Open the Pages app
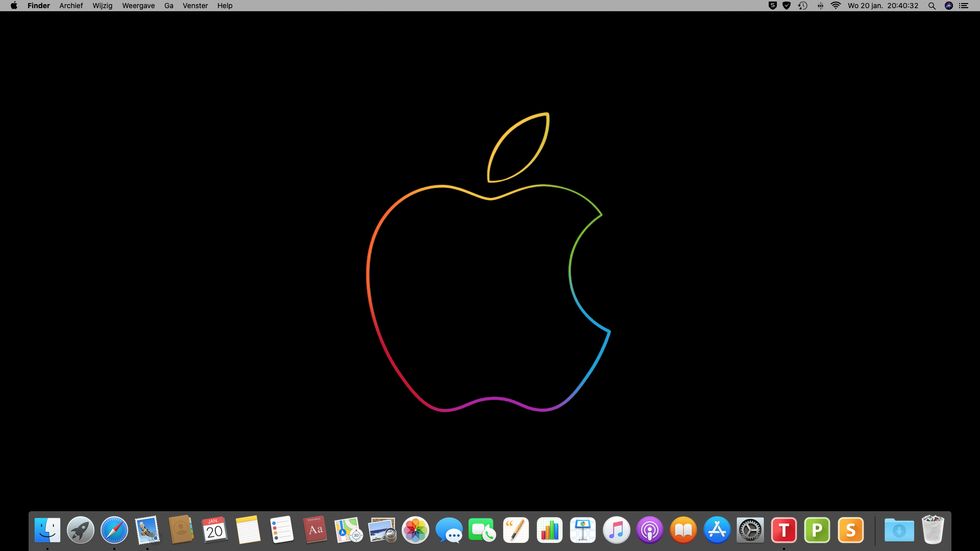Viewport: 980px width, 551px height. click(x=516, y=530)
